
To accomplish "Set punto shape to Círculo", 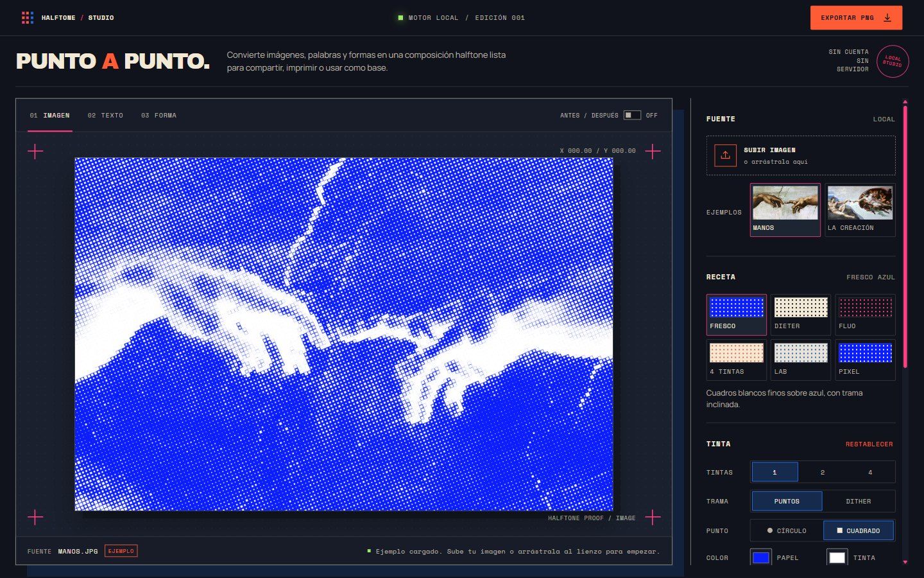I will click(787, 530).
